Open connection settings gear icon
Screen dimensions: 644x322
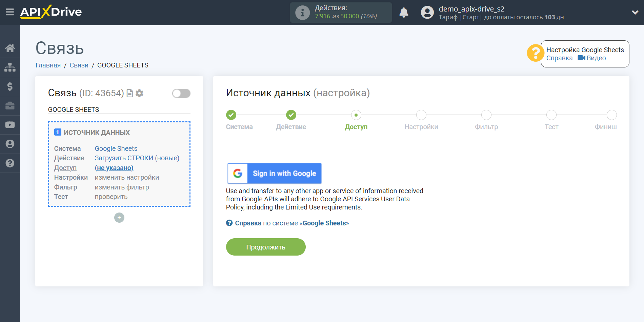coord(139,93)
